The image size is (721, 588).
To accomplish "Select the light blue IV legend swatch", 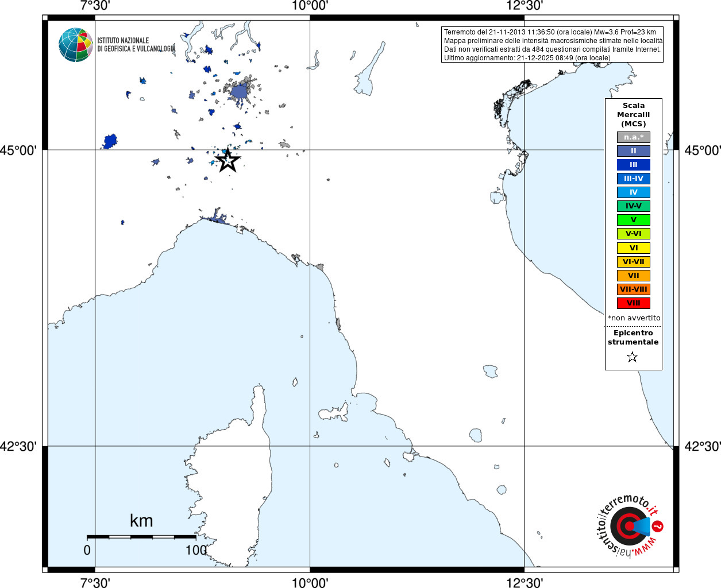I will pos(634,192).
